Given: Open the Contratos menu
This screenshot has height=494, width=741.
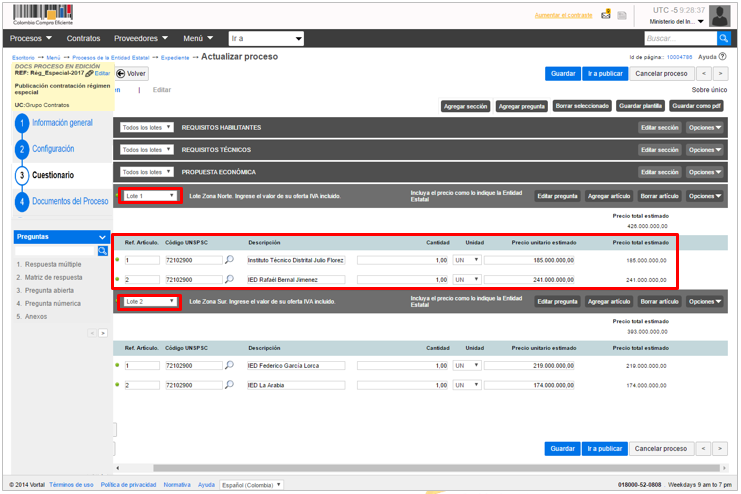Looking at the screenshot, I should [83, 38].
